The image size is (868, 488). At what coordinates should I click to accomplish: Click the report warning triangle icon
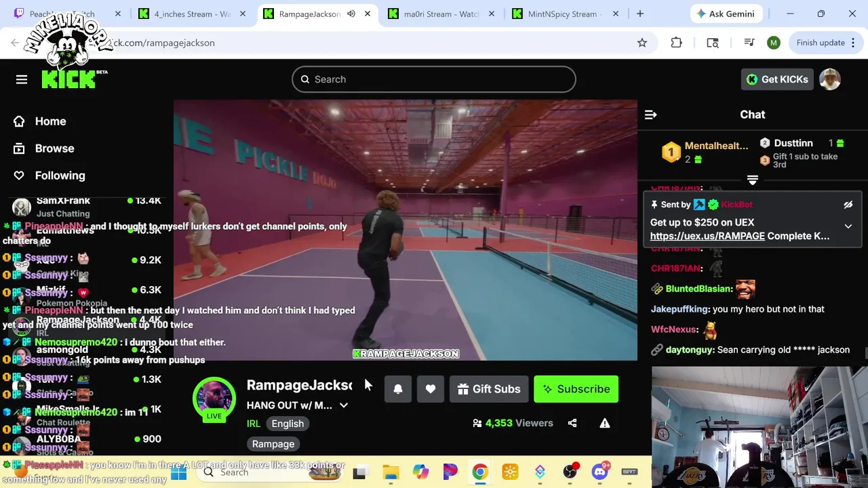[605, 423]
